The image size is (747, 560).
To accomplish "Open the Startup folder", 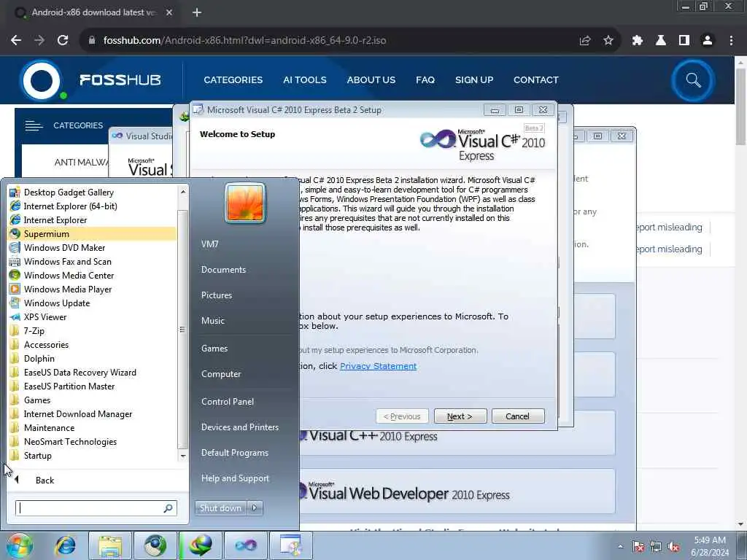I will pyautogui.click(x=38, y=456).
